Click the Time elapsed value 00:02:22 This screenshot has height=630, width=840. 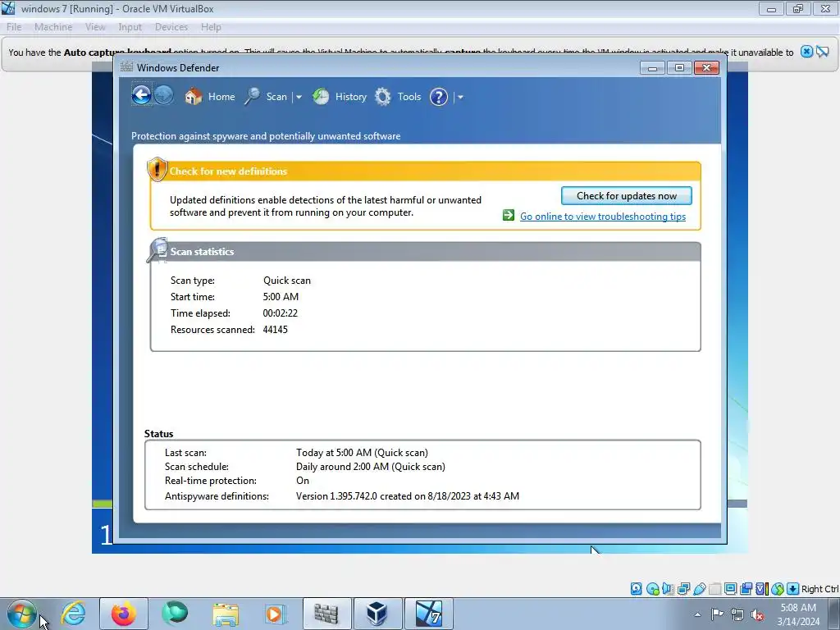281,313
